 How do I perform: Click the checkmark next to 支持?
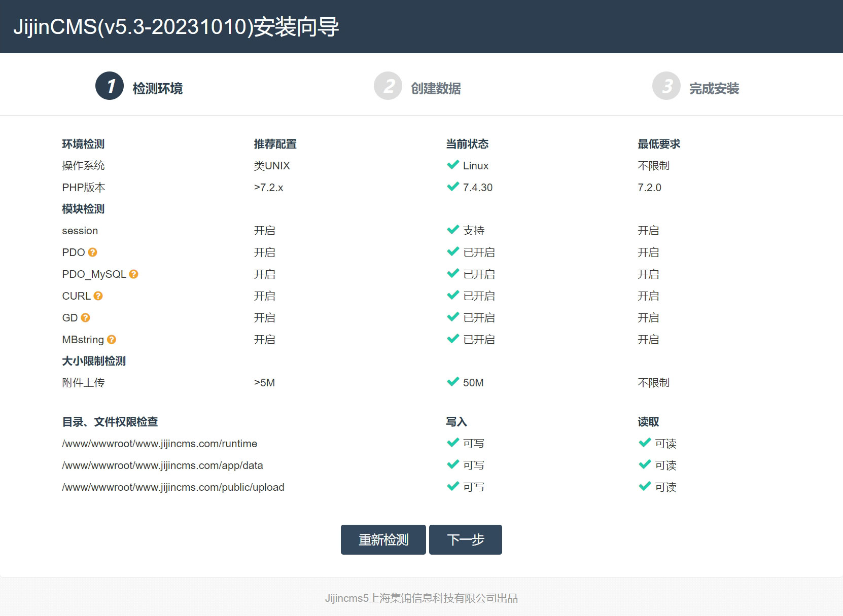(x=453, y=230)
